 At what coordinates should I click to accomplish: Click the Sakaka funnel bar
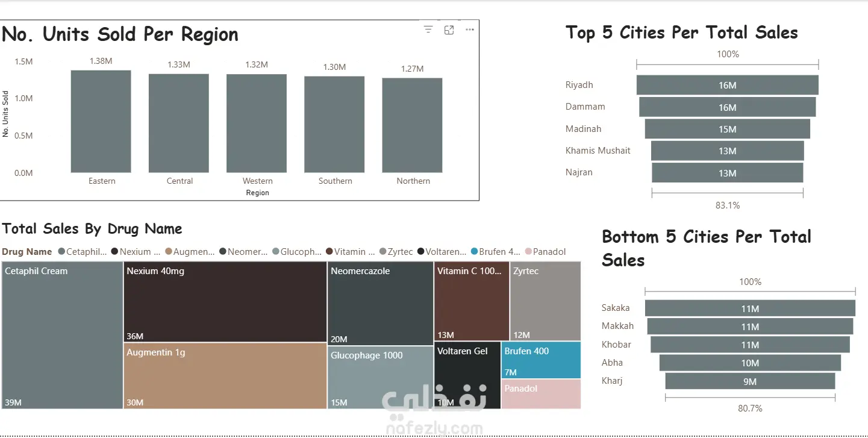[x=750, y=308]
